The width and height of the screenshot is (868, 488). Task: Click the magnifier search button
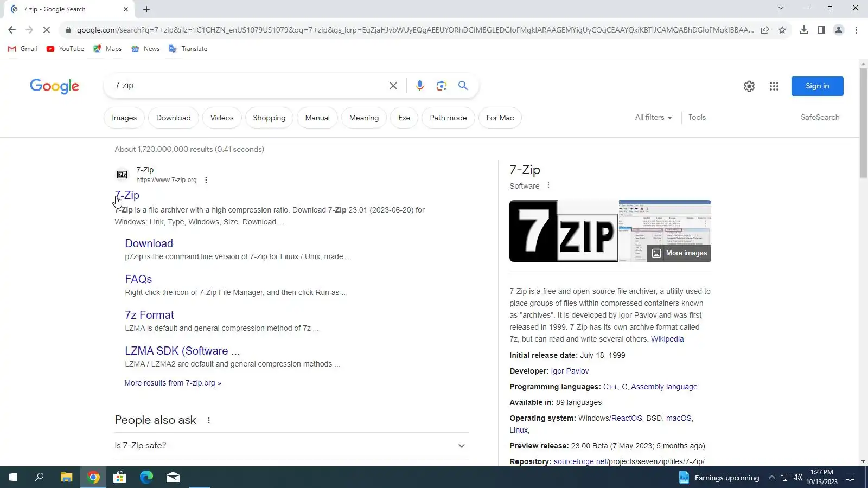tap(463, 86)
